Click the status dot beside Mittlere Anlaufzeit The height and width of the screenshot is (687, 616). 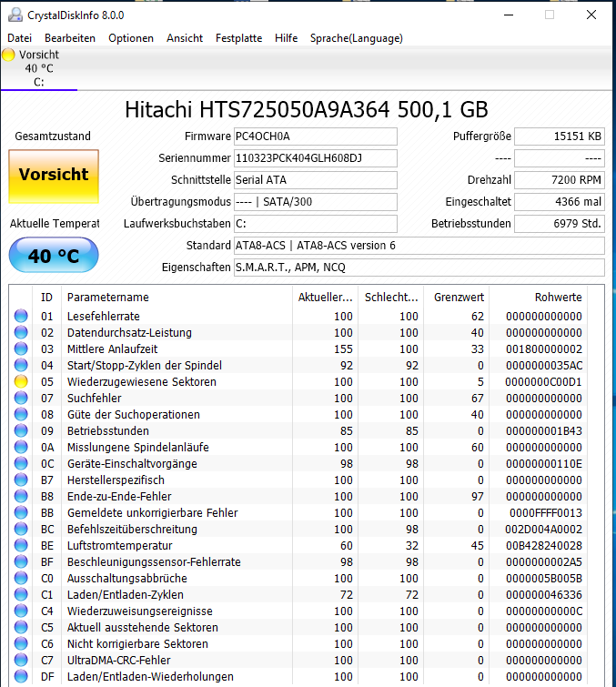21,349
